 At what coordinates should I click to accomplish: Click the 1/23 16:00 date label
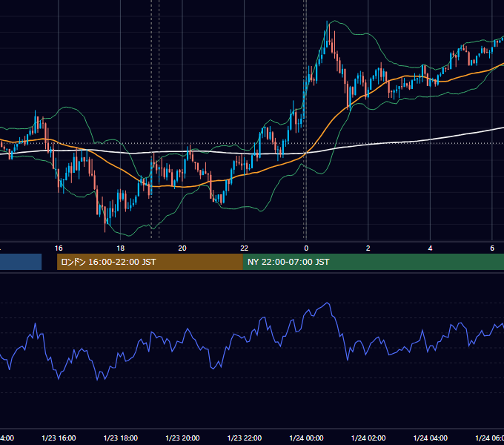pyautogui.click(x=59, y=438)
